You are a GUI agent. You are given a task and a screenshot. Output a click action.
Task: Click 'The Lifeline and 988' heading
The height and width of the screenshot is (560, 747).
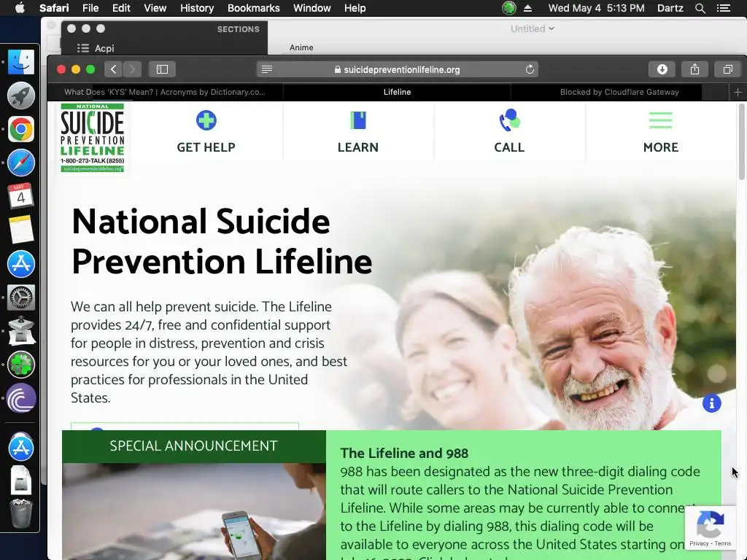[x=404, y=454]
